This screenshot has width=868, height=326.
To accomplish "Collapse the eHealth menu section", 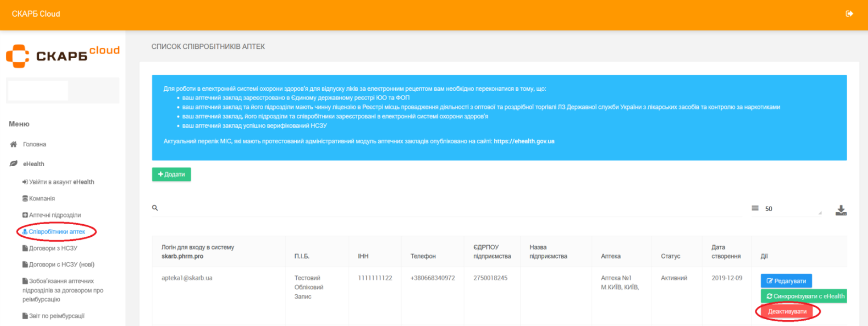I will [x=33, y=164].
